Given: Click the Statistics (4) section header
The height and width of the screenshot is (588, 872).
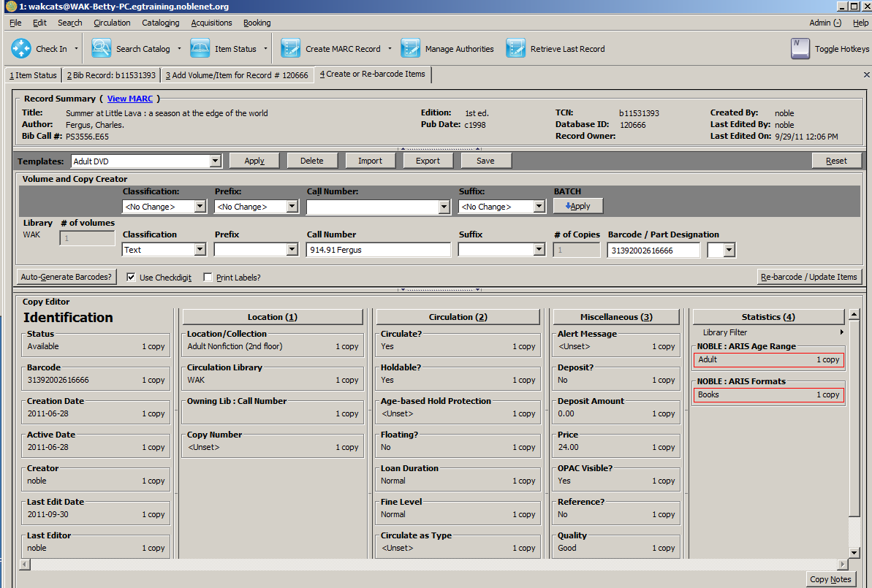Looking at the screenshot, I should coord(768,317).
